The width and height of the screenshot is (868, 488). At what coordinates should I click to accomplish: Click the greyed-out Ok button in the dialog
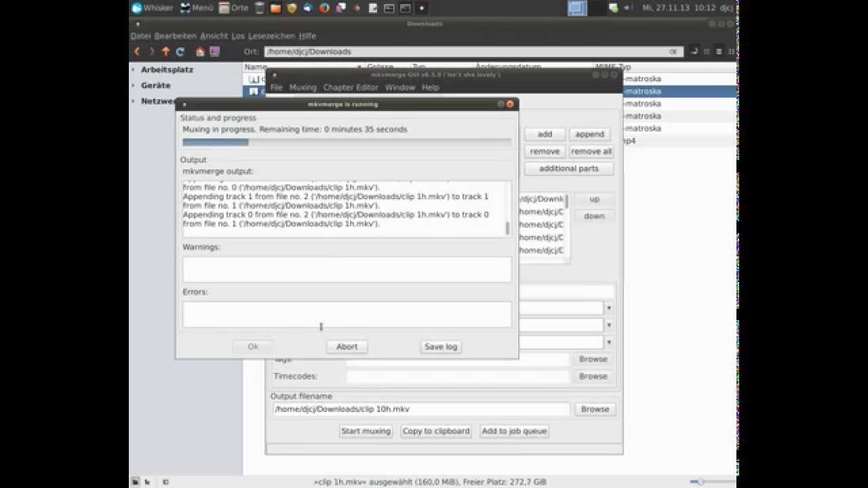pos(253,346)
